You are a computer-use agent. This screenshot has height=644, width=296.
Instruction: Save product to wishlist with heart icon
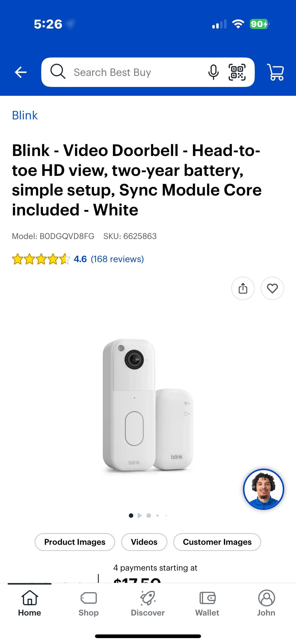(272, 288)
